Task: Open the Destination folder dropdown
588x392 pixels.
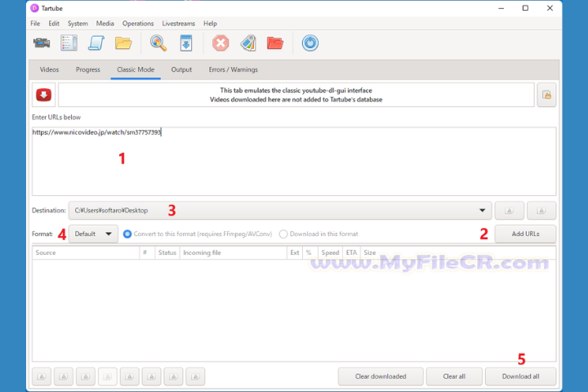Action: [x=280, y=211]
